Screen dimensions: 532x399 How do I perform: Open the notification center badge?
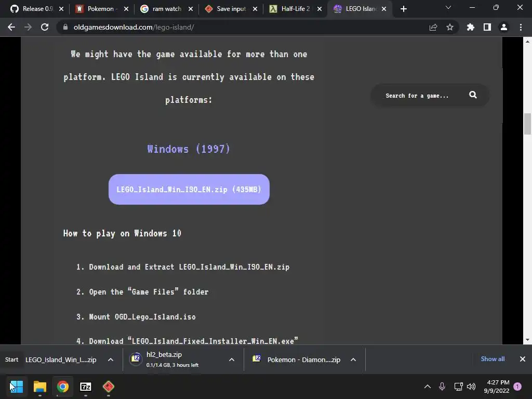tap(517, 387)
